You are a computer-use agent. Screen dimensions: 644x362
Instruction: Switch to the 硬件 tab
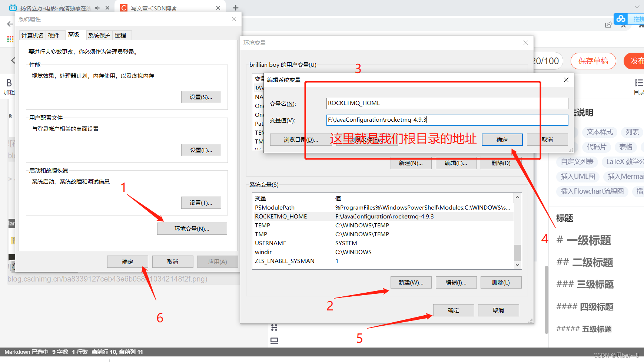point(54,35)
